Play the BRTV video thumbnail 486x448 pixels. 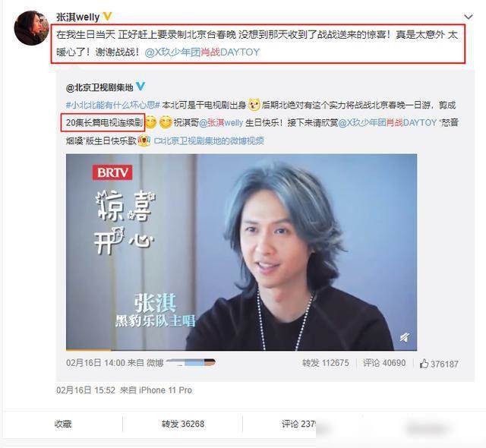coord(241,252)
